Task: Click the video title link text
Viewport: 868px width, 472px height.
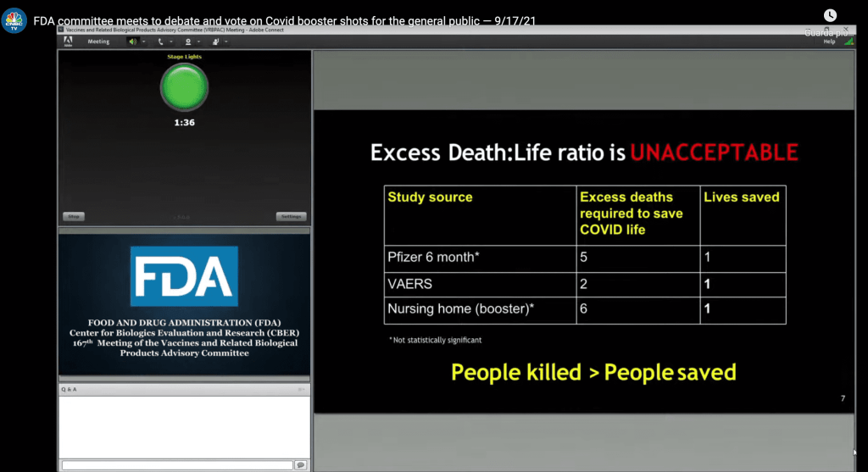Action: [x=284, y=20]
